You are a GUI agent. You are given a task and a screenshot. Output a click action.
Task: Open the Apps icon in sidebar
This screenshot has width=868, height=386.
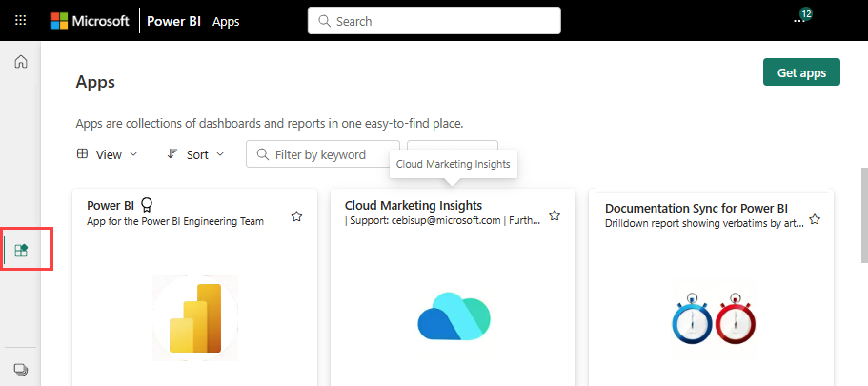pyautogui.click(x=22, y=251)
